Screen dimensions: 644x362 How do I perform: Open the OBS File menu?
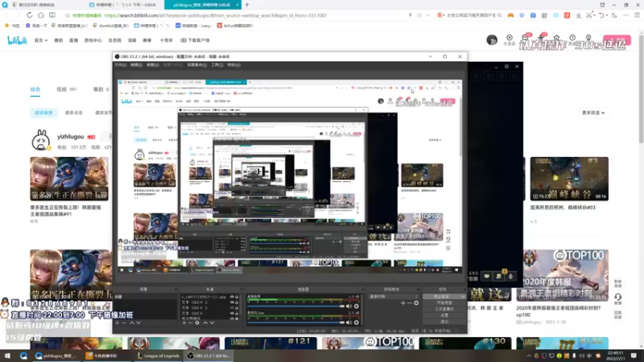click(120, 65)
